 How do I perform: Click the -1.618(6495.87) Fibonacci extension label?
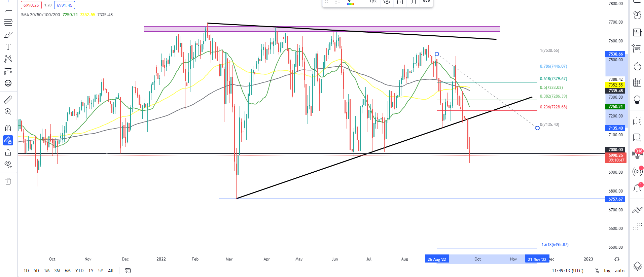click(554, 244)
